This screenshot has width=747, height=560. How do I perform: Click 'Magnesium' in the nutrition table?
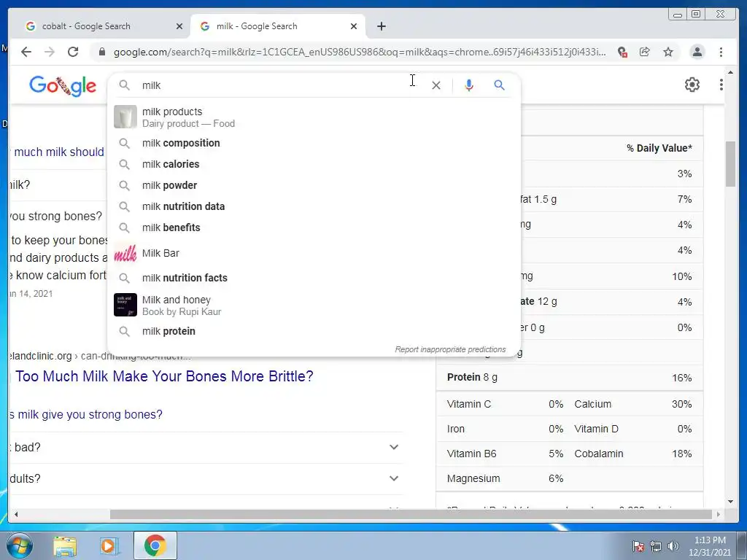click(x=473, y=478)
